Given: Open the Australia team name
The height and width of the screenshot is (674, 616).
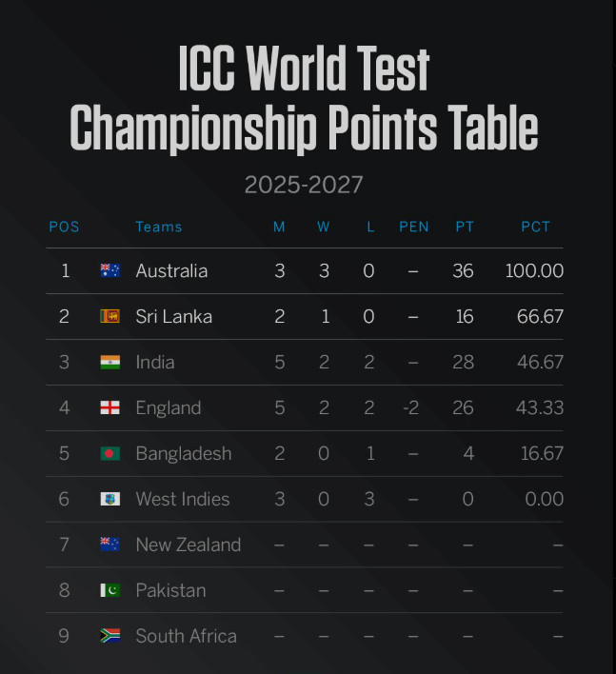Looking at the screenshot, I should click(171, 270).
